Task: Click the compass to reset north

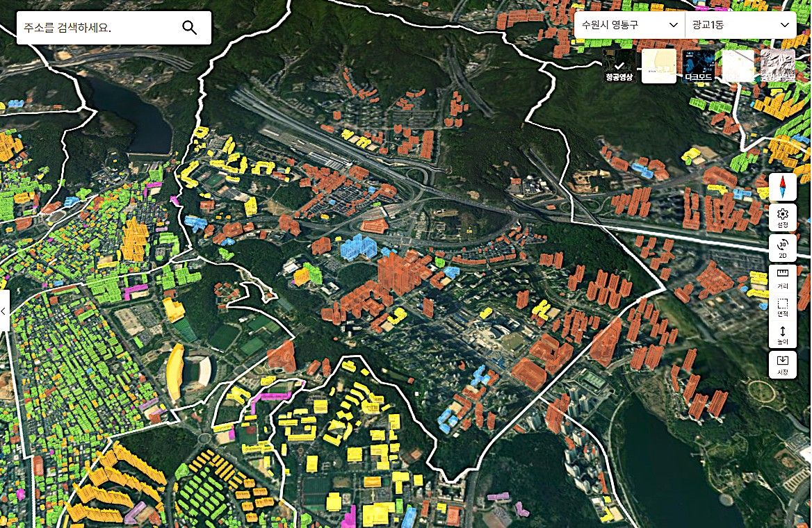Action: pyautogui.click(x=783, y=188)
